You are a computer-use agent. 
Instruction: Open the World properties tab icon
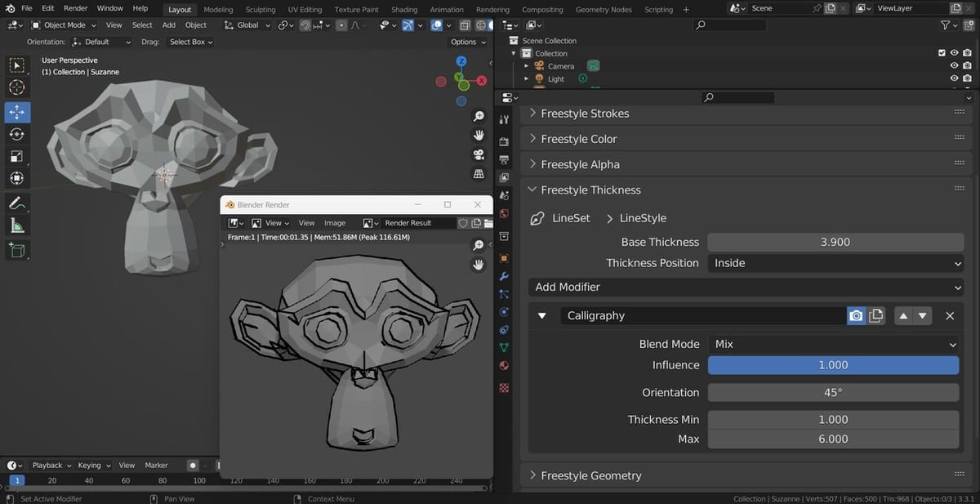(504, 214)
